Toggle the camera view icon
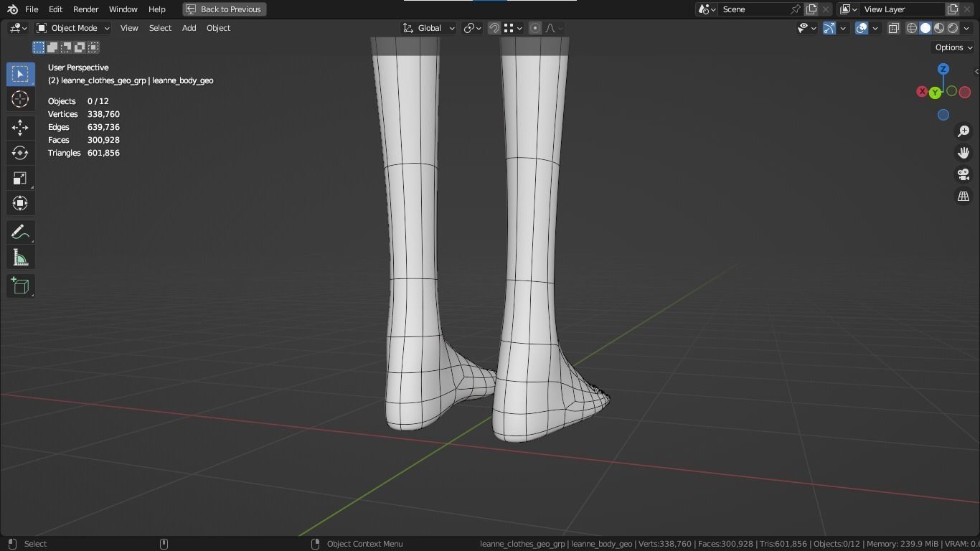This screenshot has height=551, width=980. [963, 174]
